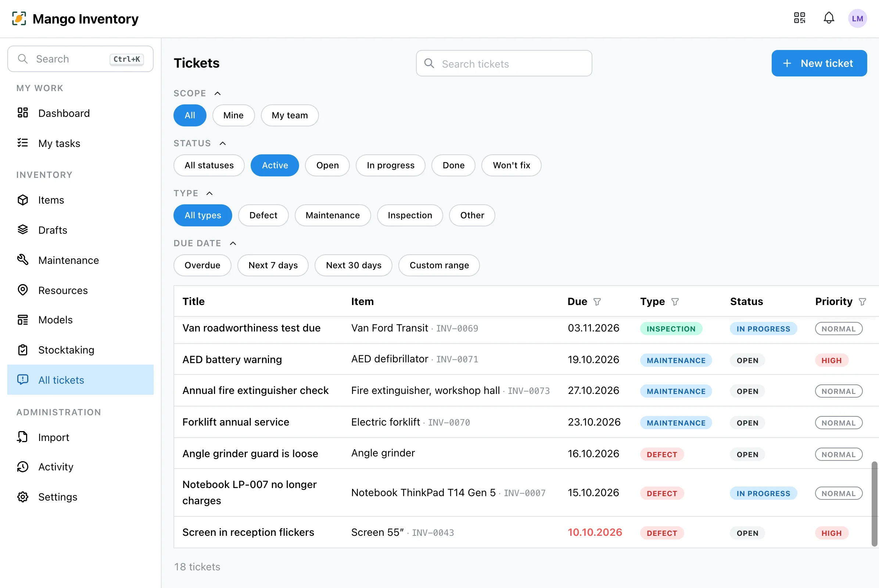Click the Settings gear icon

pyautogui.click(x=23, y=497)
